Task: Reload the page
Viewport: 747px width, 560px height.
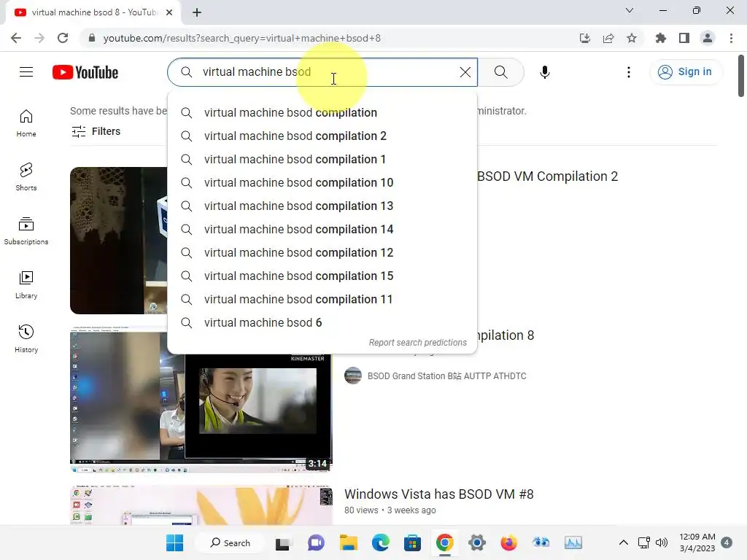Action: pyautogui.click(x=63, y=38)
